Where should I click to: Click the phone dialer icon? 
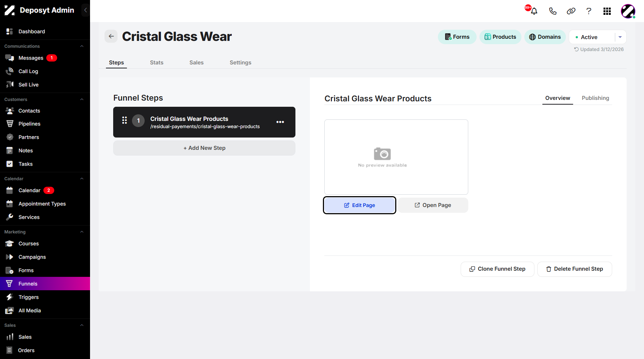[x=553, y=11]
